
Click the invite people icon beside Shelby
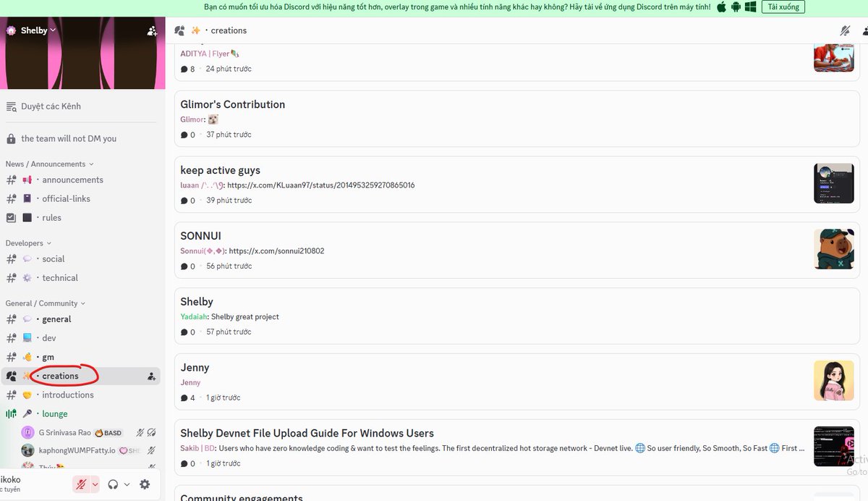pyautogui.click(x=152, y=31)
